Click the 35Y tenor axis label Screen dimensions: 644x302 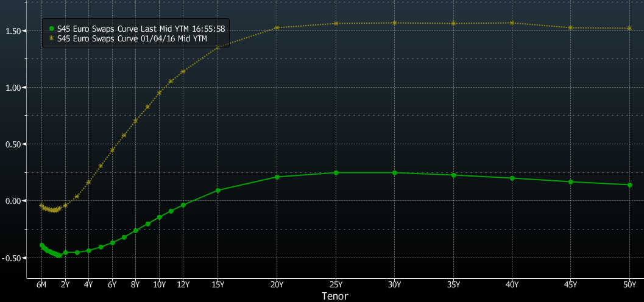click(x=453, y=285)
